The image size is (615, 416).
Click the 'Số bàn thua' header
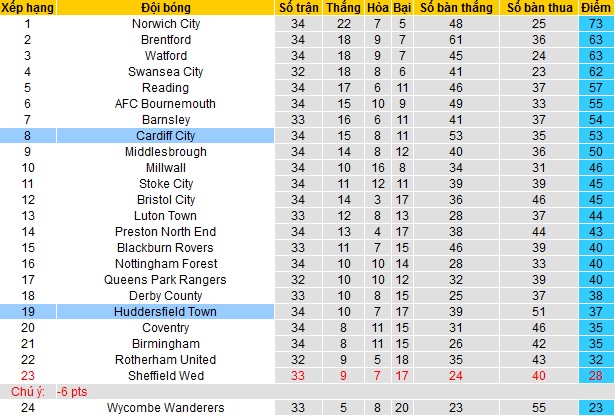coord(539,8)
